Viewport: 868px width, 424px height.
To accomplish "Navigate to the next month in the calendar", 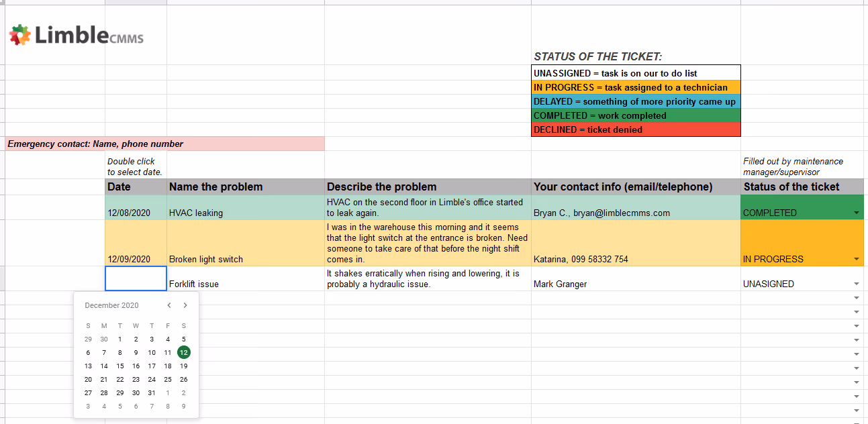I will 185,305.
